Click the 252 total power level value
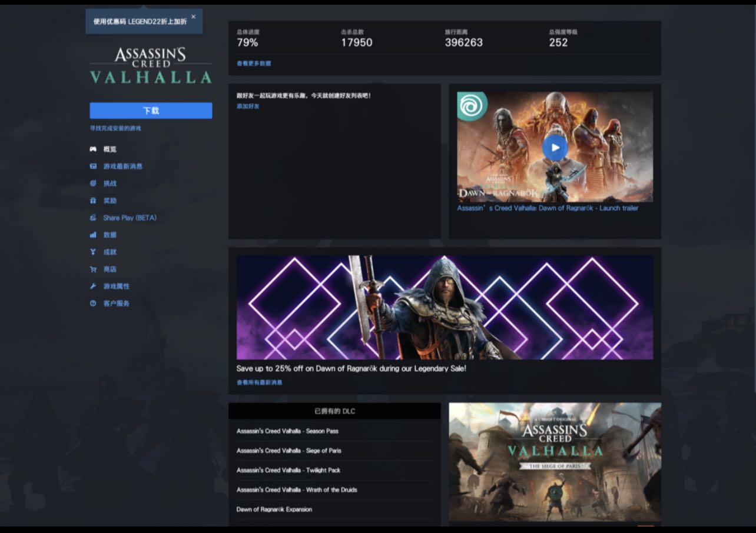The width and height of the screenshot is (756, 533). 558,42
